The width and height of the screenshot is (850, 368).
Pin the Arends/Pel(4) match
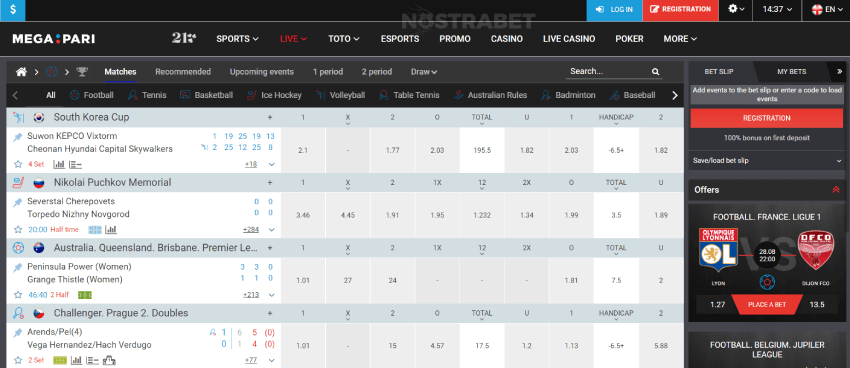coord(18,333)
